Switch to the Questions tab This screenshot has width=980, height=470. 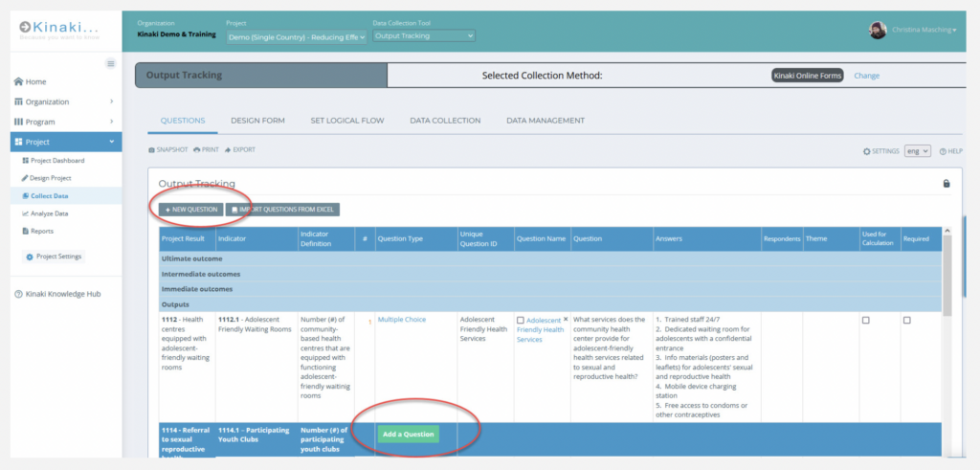click(183, 121)
